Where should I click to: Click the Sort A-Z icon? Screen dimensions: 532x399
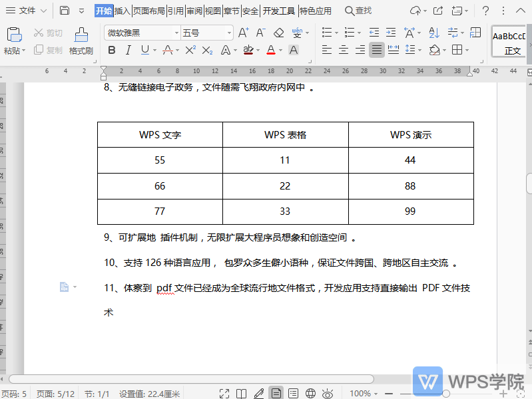[x=434, y=33]
